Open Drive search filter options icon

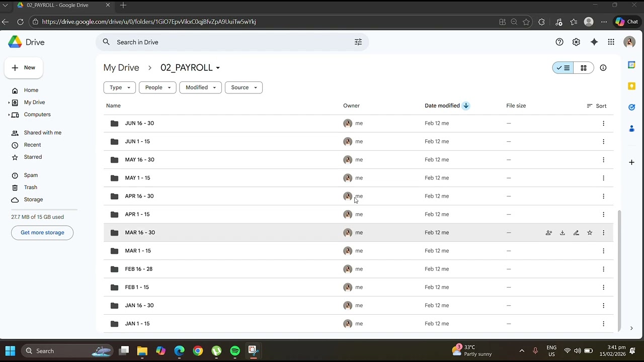click(358, 42)
